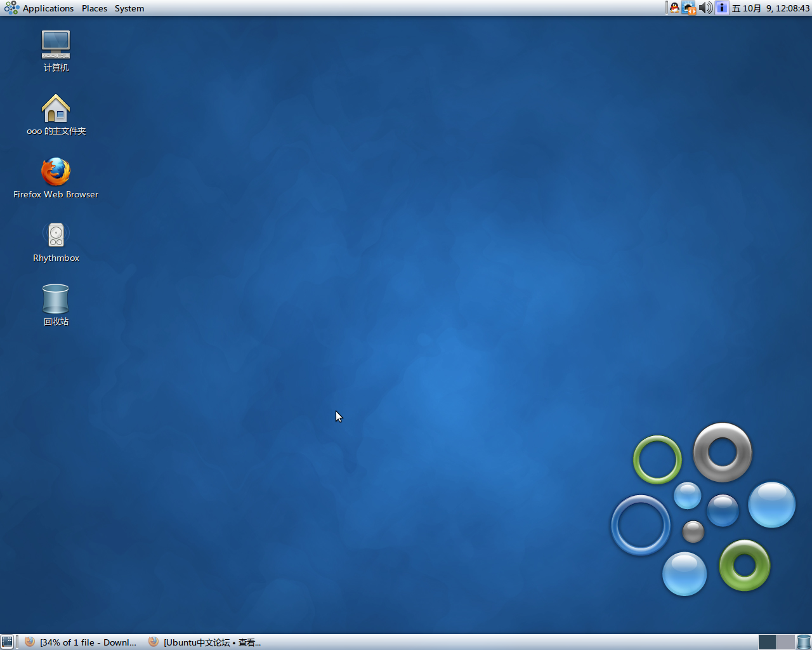Switch to the second workspace in the switcher
Viewport: 812px width, 650px height.
click(x=786, y=642)
